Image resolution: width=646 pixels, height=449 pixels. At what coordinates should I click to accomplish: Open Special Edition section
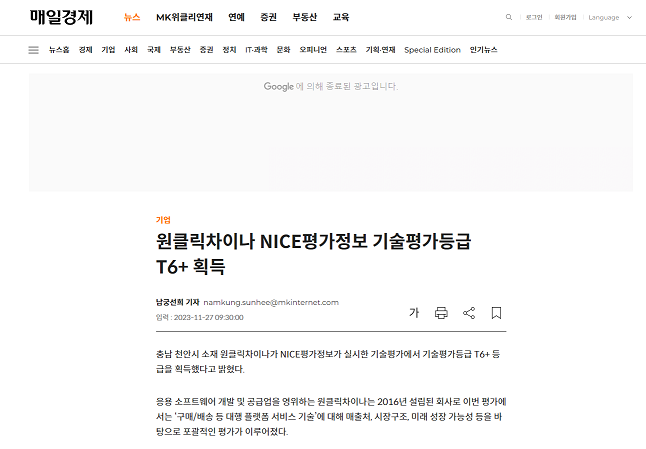[432, 50]
